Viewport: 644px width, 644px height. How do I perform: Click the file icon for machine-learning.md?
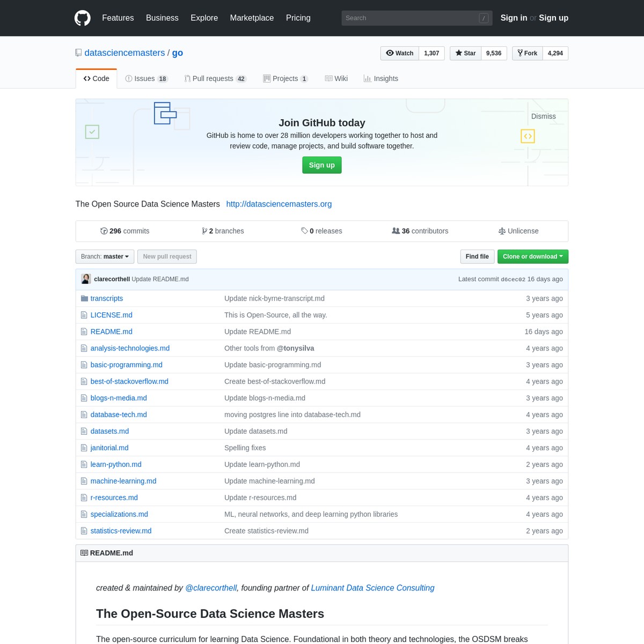tap(84, 481)
